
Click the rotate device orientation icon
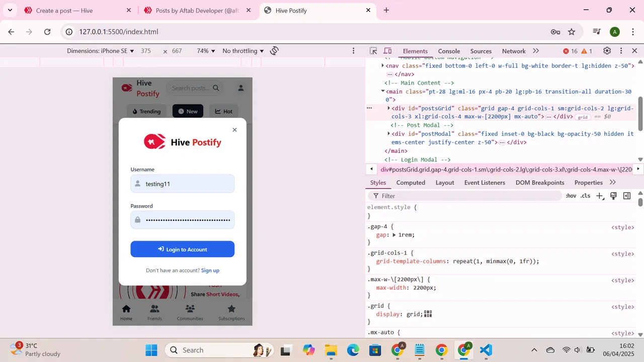point(275,51)
